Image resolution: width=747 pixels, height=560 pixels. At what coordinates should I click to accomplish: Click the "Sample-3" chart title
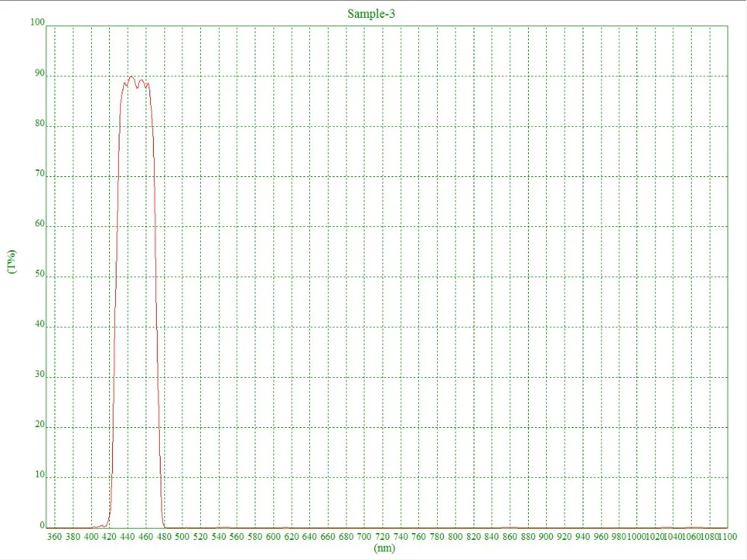point(371,13)
